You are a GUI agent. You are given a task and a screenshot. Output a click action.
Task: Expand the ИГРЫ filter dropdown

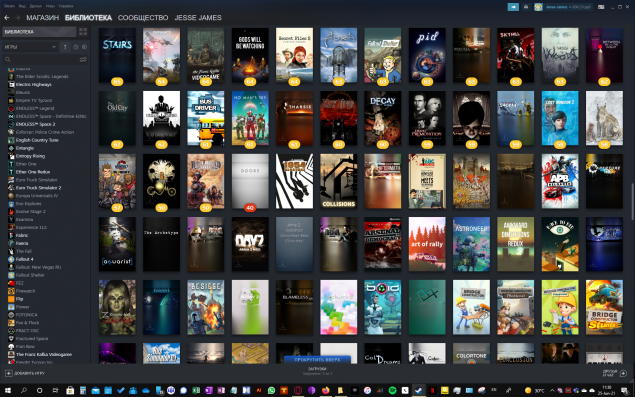30,47
